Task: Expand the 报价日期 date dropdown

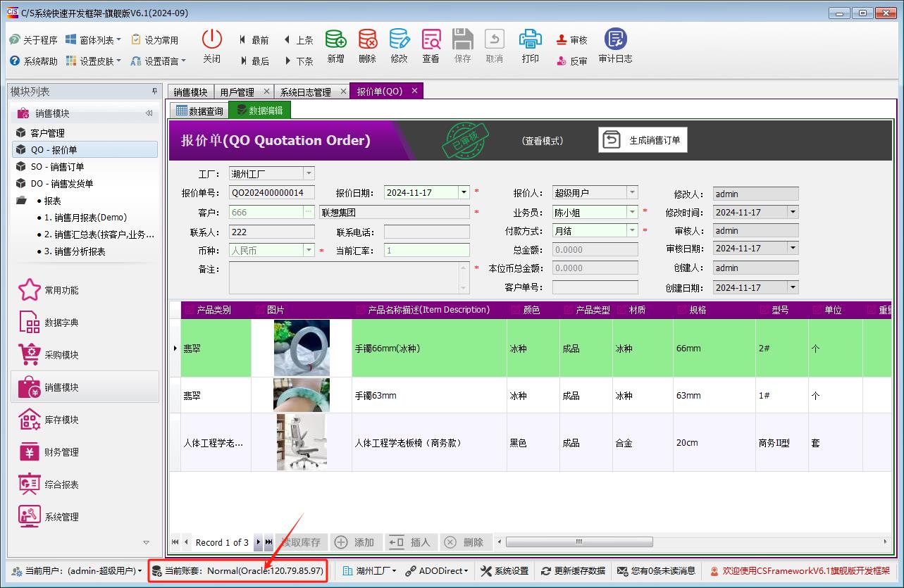Action: click(463, 192)
